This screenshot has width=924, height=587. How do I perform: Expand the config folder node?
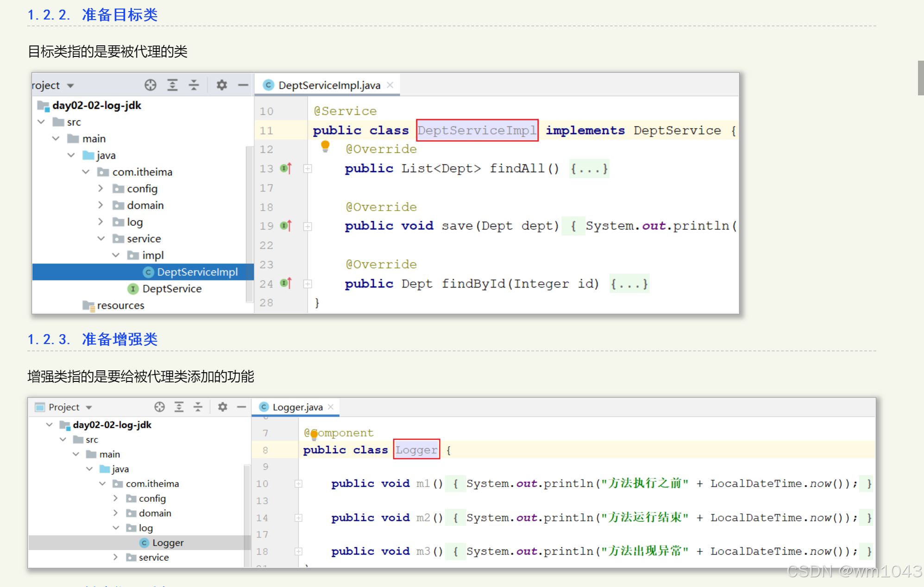tap(101, 188)
